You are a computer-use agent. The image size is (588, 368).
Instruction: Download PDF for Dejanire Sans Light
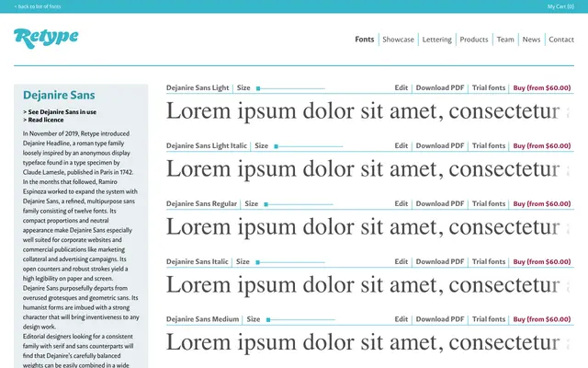[x=440, y=88]
